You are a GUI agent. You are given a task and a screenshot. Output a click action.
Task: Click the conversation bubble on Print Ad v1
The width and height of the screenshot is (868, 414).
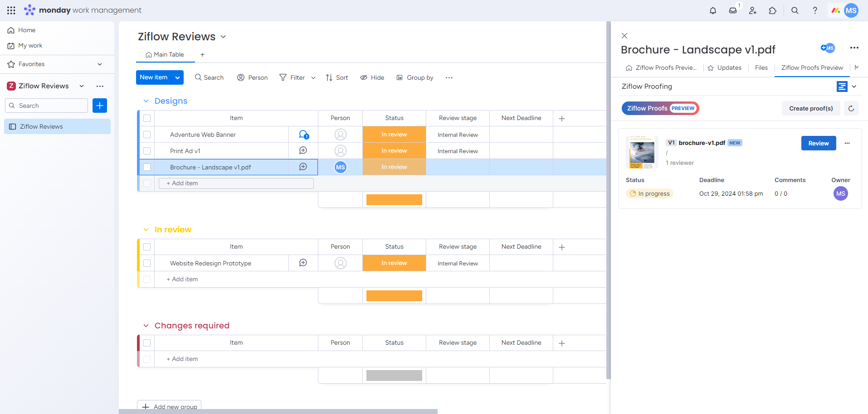point(303,150)
